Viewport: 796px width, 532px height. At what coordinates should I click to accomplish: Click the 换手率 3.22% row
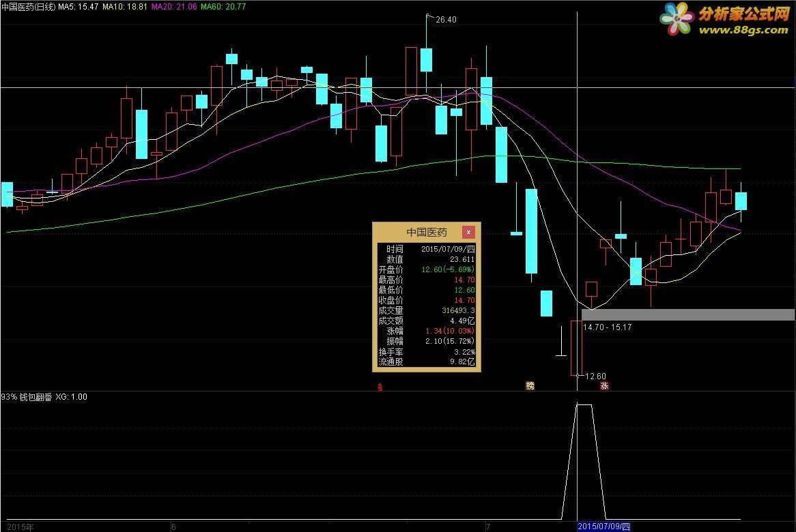coord(427,351)
